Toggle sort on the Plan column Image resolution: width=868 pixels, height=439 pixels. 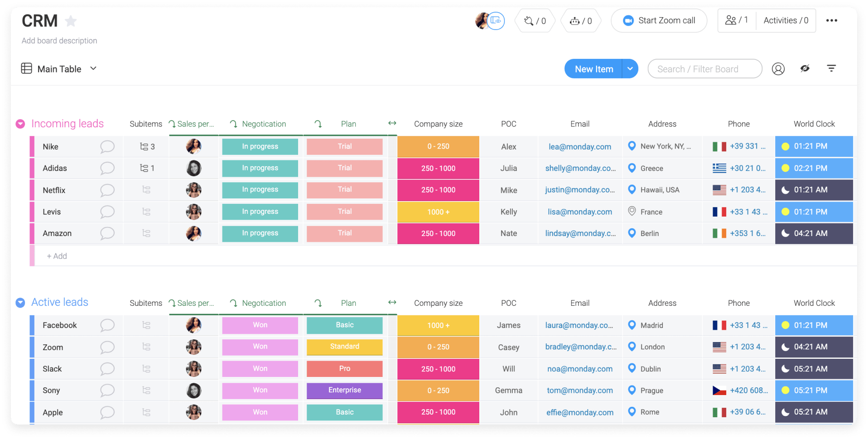[x=318, y=124]
